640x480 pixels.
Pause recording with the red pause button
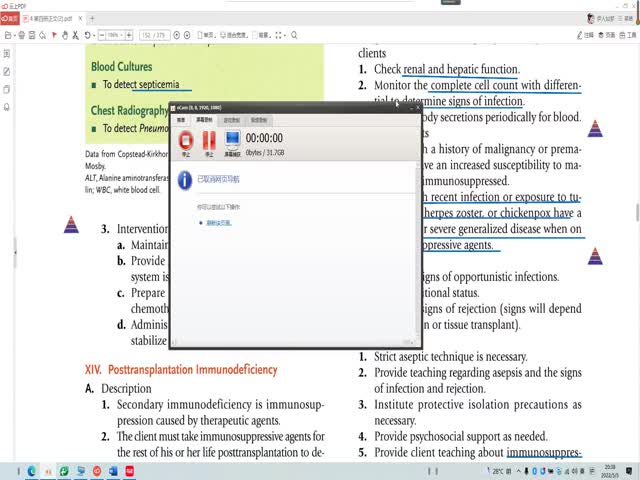point(209,142)
